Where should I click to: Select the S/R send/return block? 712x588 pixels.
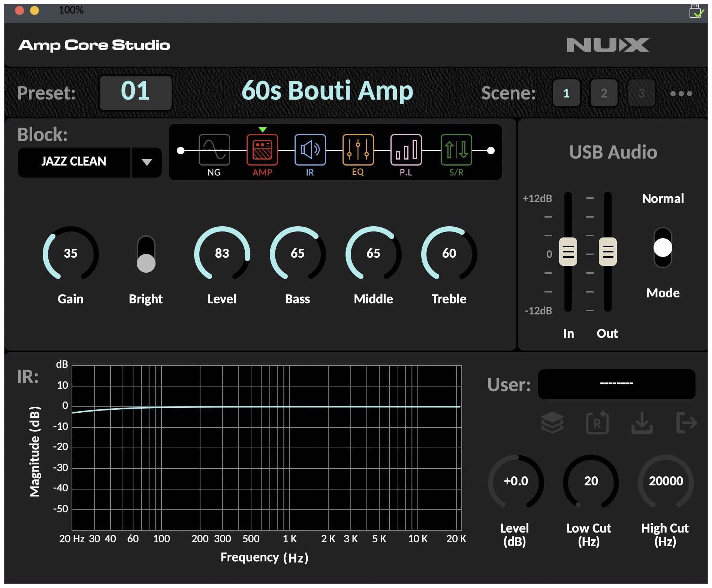(456, 150)
